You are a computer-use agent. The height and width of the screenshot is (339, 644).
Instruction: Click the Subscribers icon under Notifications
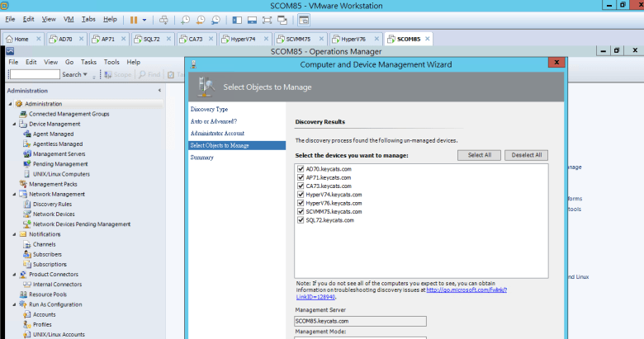pos(27,254)
